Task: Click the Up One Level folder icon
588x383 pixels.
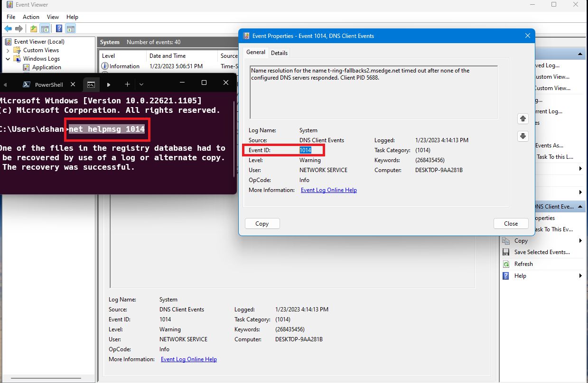Action: coord(34,29)
